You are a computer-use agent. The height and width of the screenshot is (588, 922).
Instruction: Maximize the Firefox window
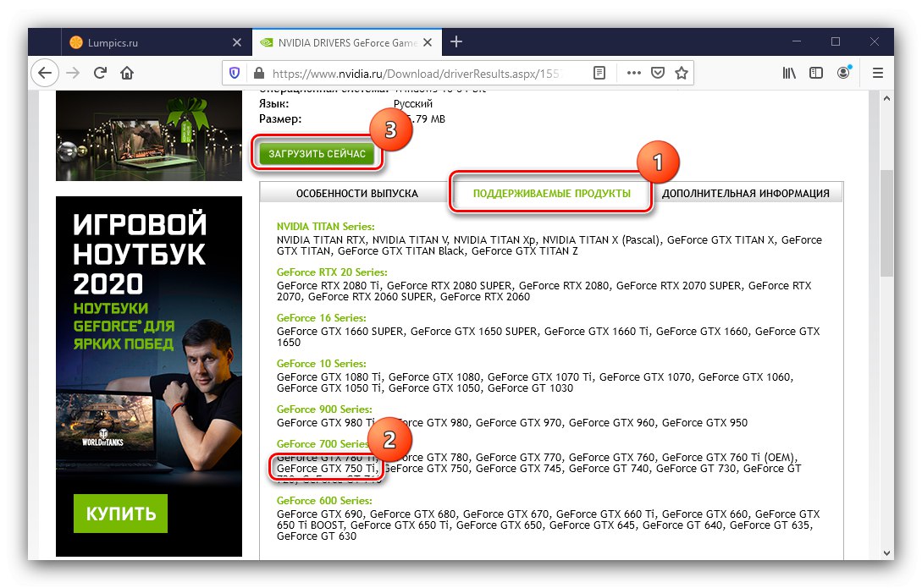836,41
